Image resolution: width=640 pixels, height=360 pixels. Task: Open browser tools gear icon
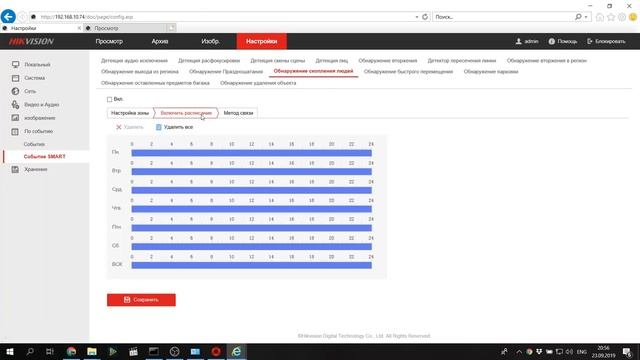tap(622, 17)
